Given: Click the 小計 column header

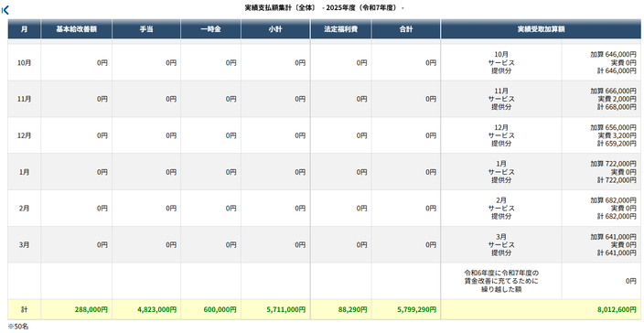Looking at the screenshot, I should point(275,29).
